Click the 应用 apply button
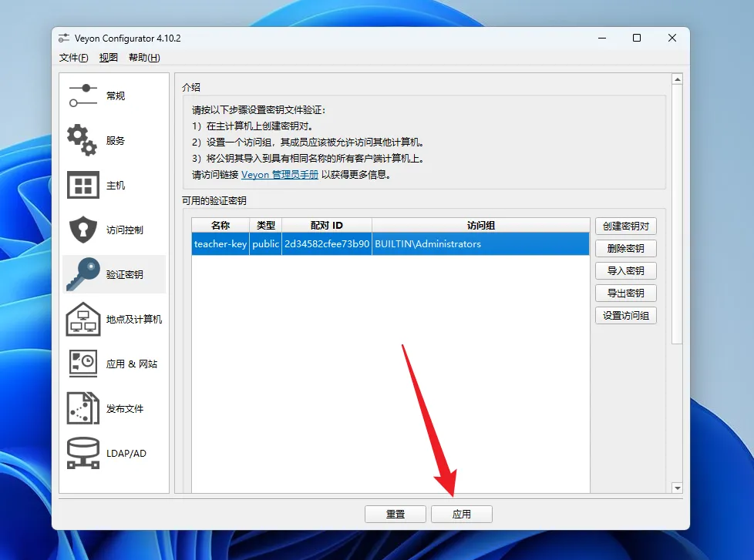 pyautogui.click(x=462, y=514)
